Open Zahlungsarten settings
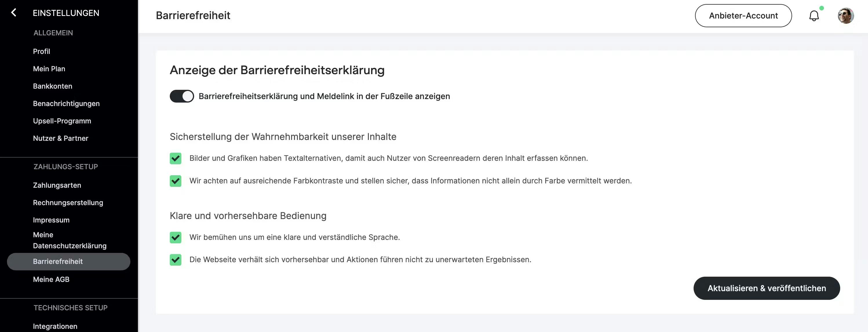 pos(57,185)
